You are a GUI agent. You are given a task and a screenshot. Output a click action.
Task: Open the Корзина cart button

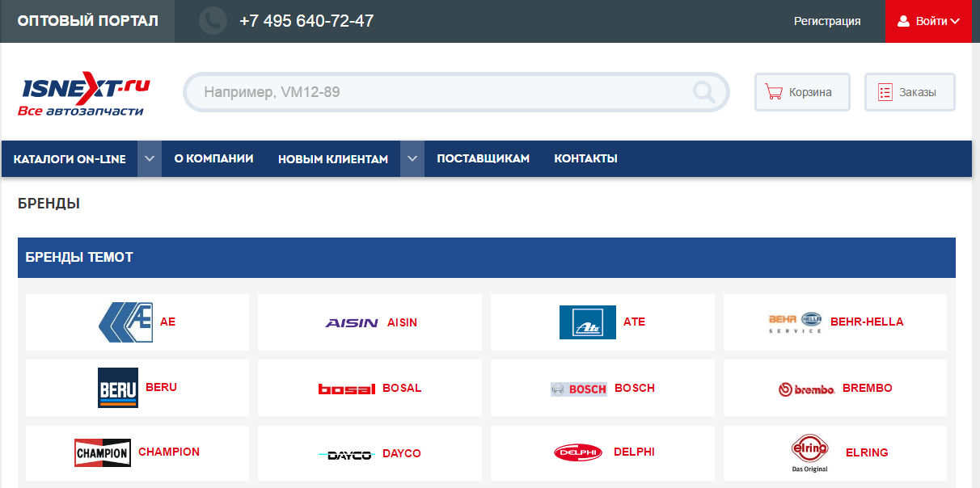click(x=802, y=92)
